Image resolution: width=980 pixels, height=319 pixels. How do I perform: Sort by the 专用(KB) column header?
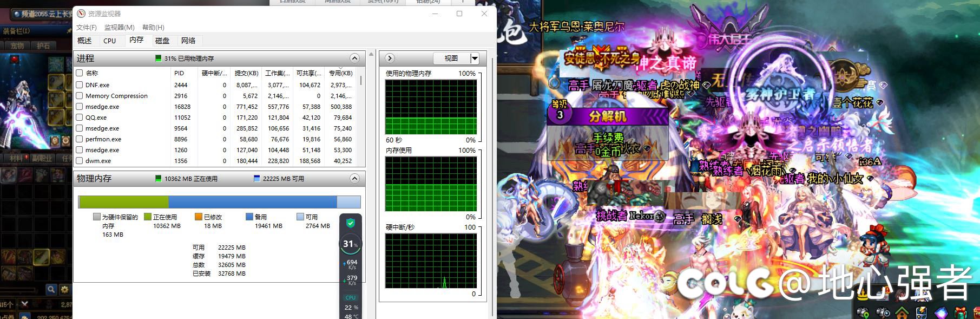tap(341, 73)
